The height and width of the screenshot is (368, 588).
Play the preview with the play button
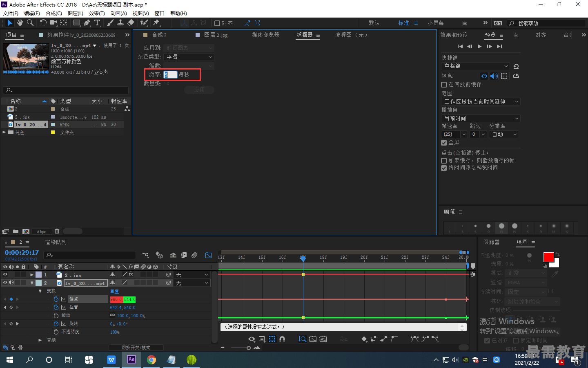click(x=479, y=47)
